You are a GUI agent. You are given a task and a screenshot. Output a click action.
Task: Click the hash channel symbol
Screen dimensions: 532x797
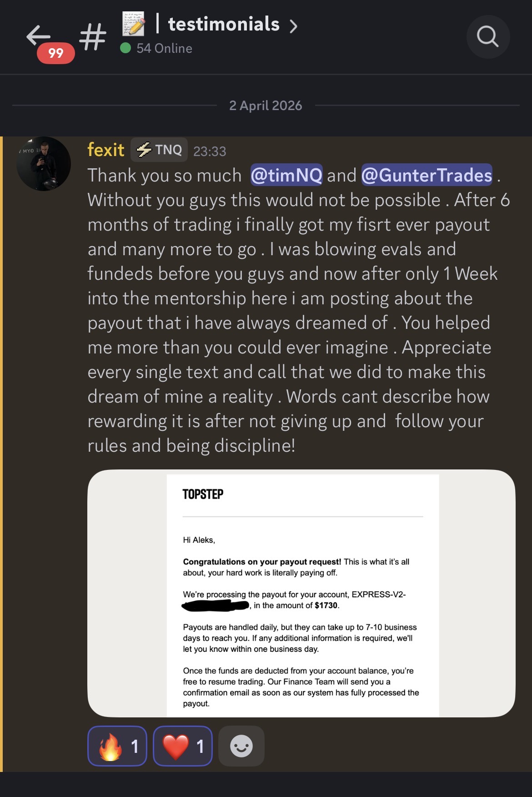(93, 36)
